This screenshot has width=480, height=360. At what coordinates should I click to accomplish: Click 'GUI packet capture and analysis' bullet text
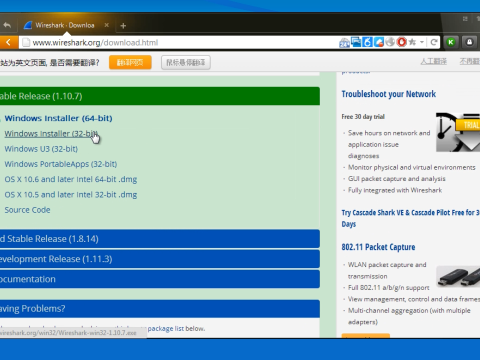click(397, 179)
